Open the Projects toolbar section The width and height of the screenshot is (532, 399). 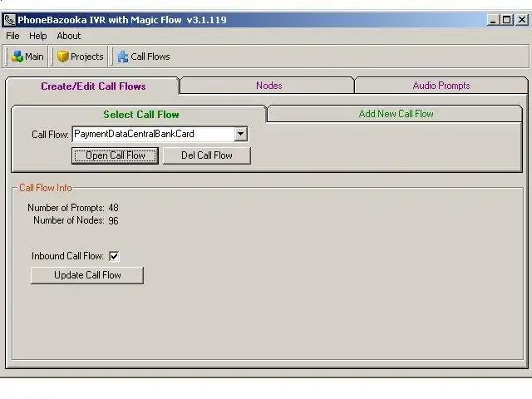80,57
